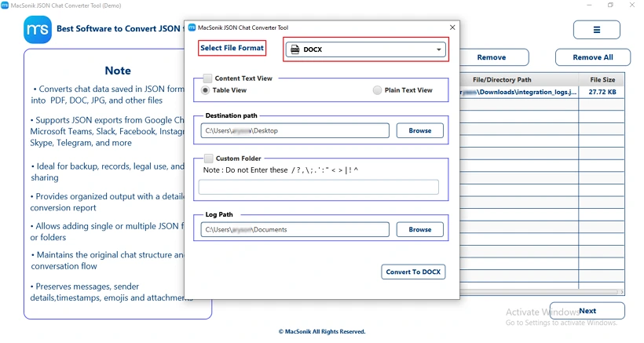
Task: Click the Destination path input field
Action: pos(295,131)
